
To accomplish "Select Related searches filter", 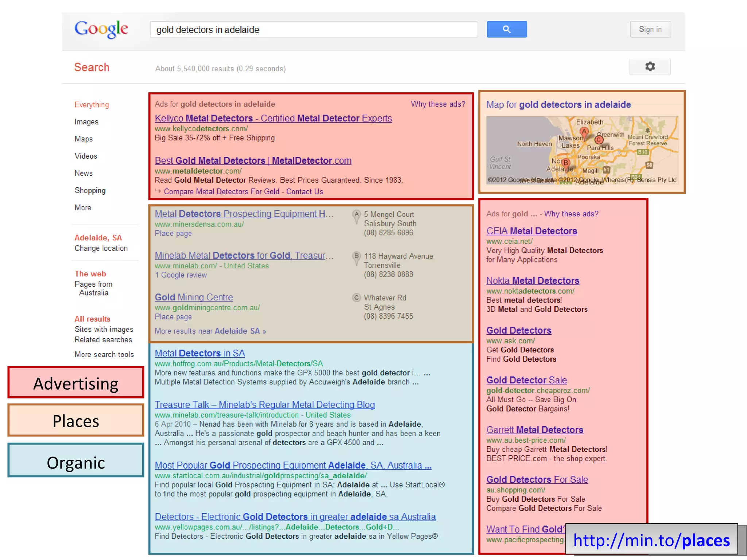I will (x=103, y=339).
